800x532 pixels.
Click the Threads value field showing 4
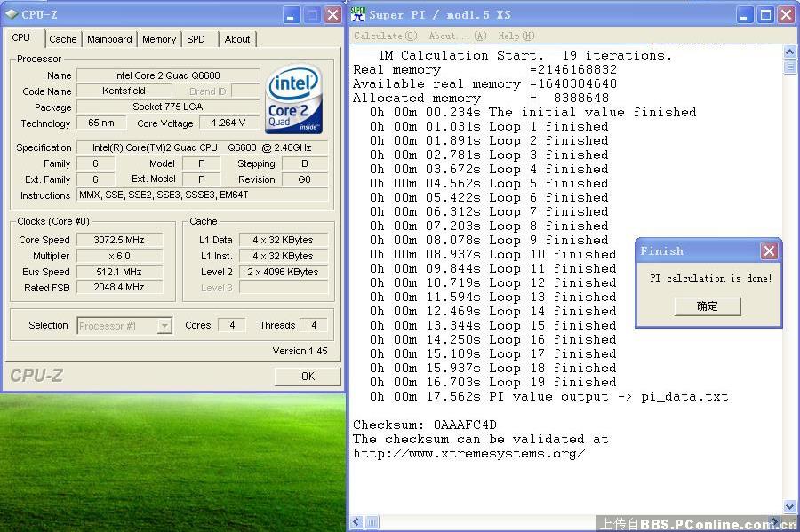click(314, 325)
